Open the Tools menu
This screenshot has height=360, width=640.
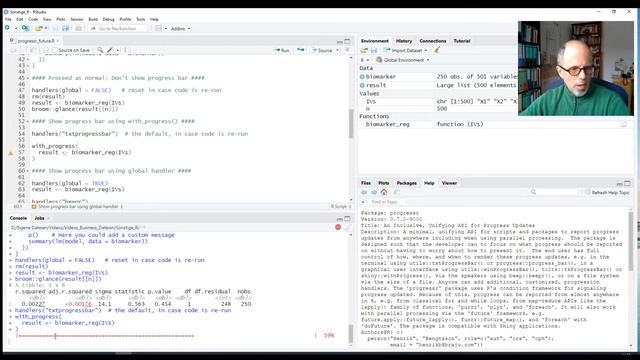[140, 19]
